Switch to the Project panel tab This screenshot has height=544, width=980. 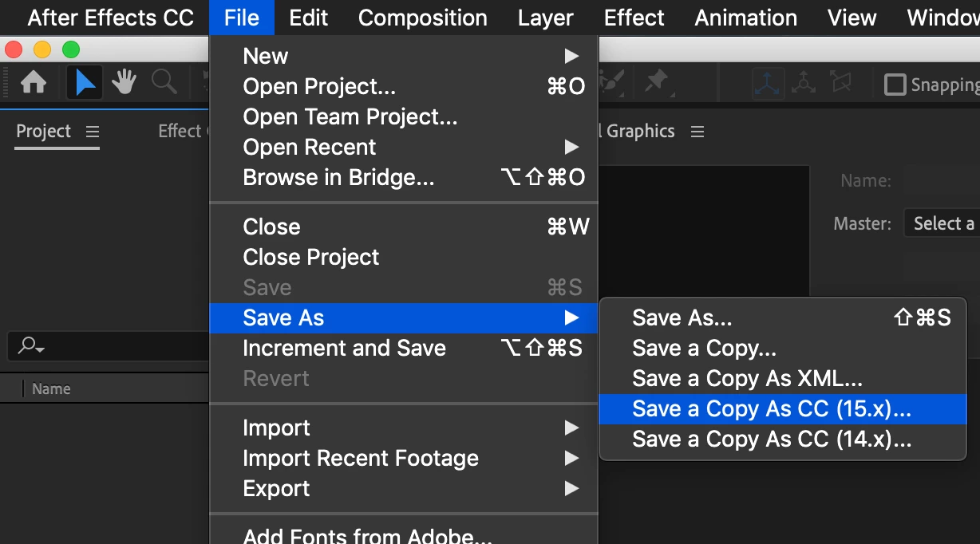[x=44, y=132]
